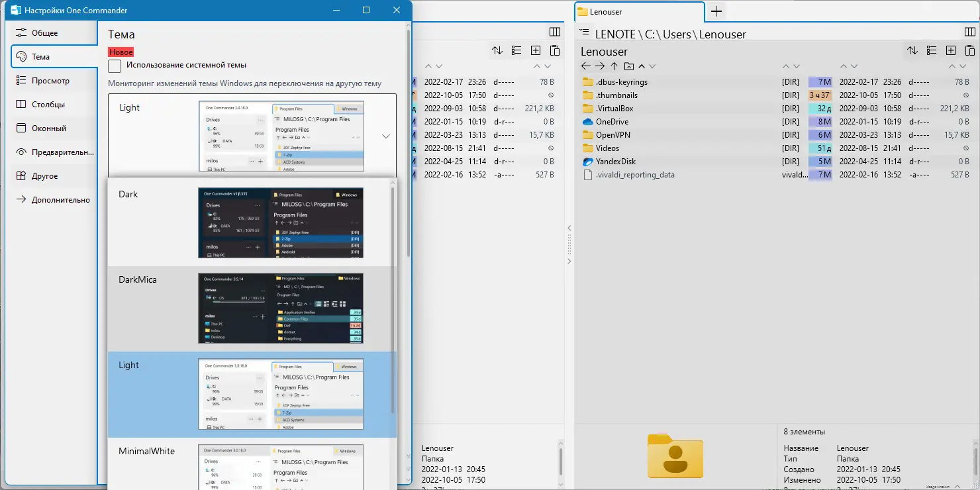Click the folder icon of .dbus-keyrings
This screenshot has height=490, width=980.
click(587, 82)
